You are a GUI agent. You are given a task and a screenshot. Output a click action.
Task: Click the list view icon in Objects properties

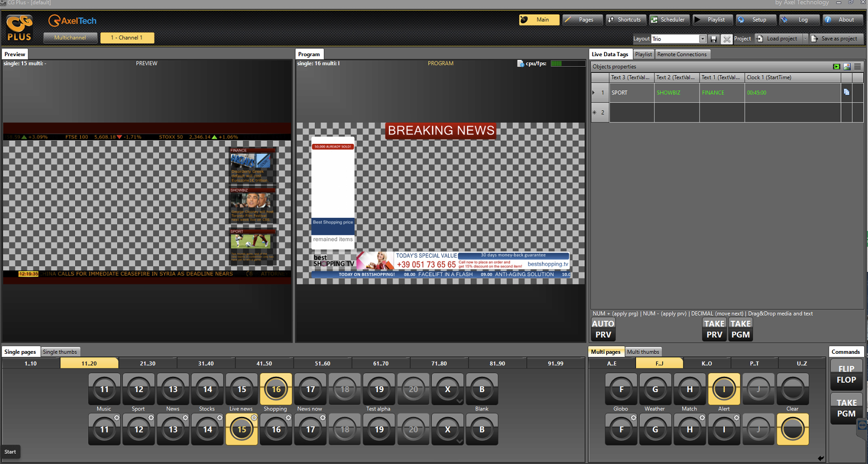[858, 67]
